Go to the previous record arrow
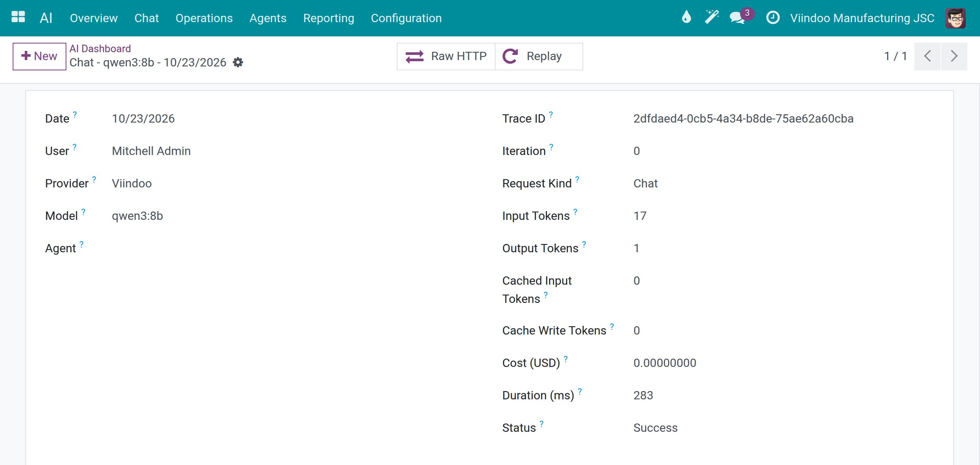980x465 pixels. [927, 56]
